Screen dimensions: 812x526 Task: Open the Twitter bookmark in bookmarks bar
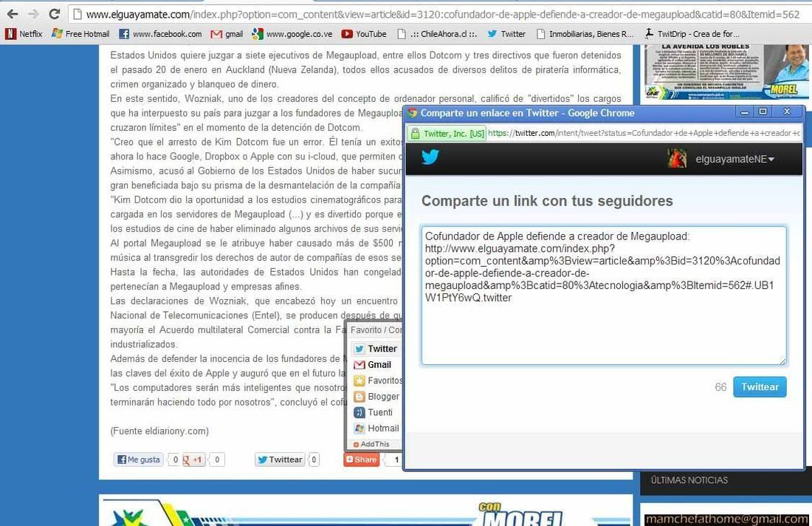(x=506, y=34)
